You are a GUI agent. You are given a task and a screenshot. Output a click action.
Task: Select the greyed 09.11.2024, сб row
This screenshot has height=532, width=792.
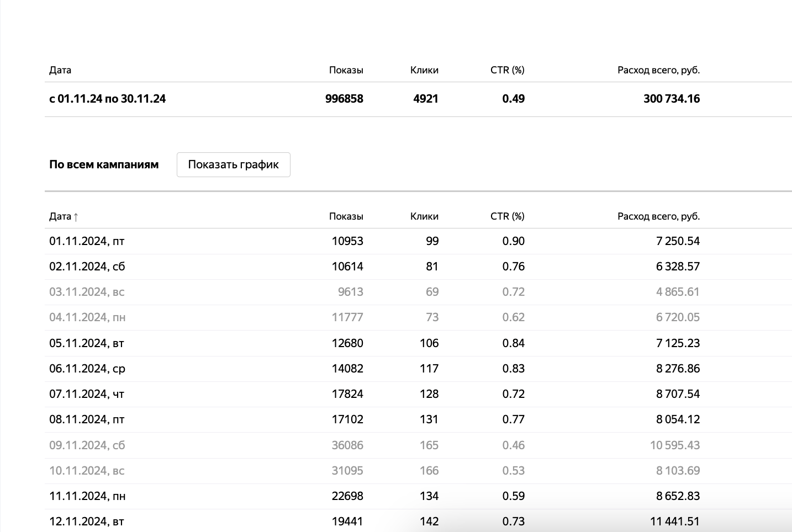click(x=87, y=445)
